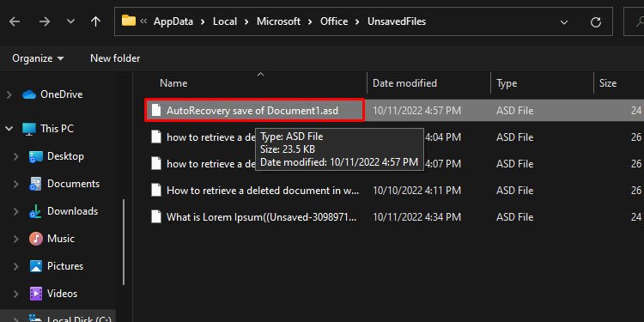The width and height of the screenshot is (644, 322).
Task: Open the Videos folder in the sidebar
Action: click(62, 294)
